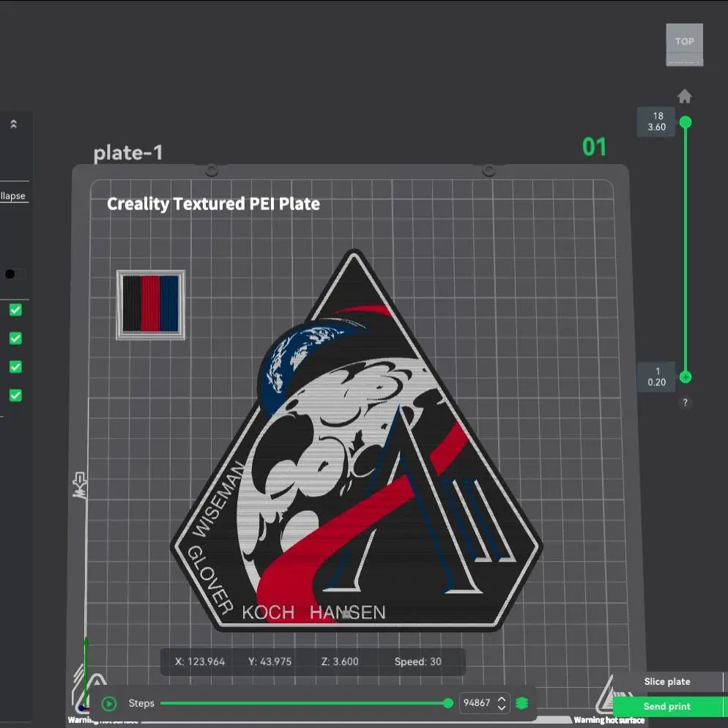This screenshot has height=728, width=728.
Task: Select the color prime tower object
Action: pyautogui.click(x=150, y=305)
